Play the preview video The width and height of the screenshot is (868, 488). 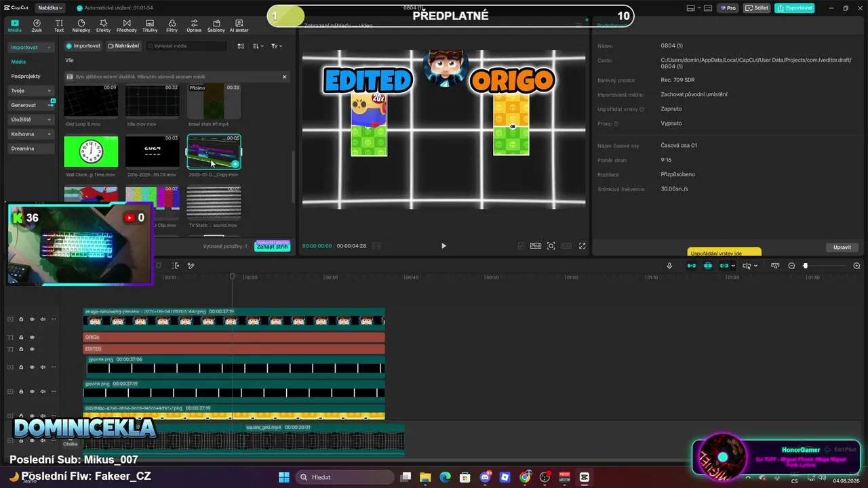pos(443,246)
